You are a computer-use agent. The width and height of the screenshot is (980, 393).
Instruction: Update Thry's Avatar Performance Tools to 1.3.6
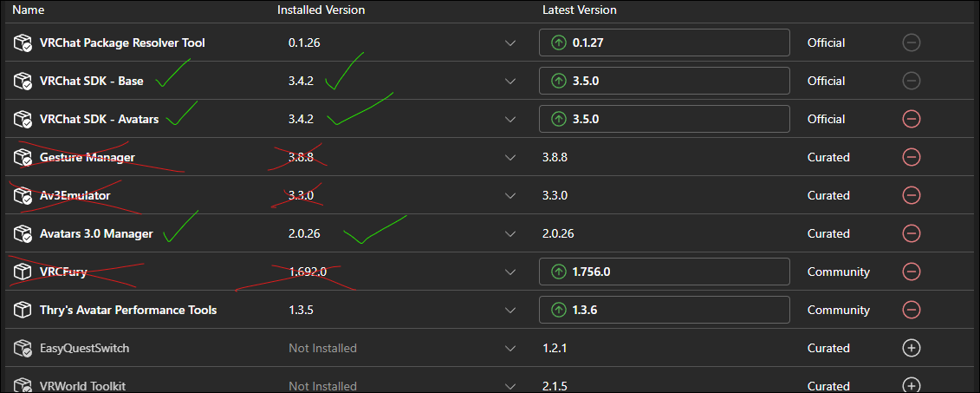click(665, 310)
